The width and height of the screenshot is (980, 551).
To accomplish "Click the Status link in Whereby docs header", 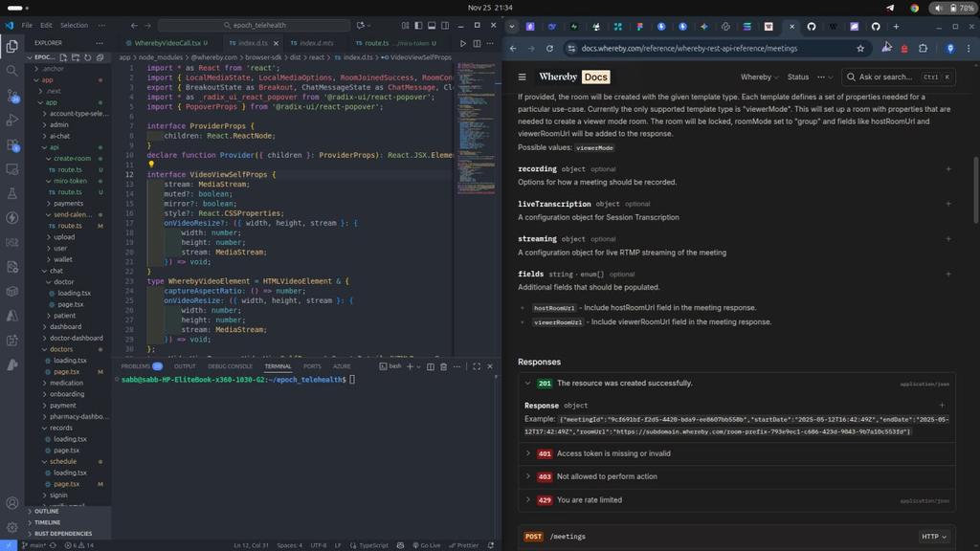I will [x=797, y=77].
